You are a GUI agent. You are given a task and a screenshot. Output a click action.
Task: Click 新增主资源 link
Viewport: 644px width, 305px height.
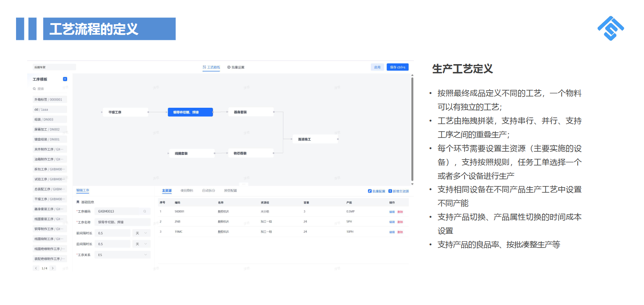(398, 191)
